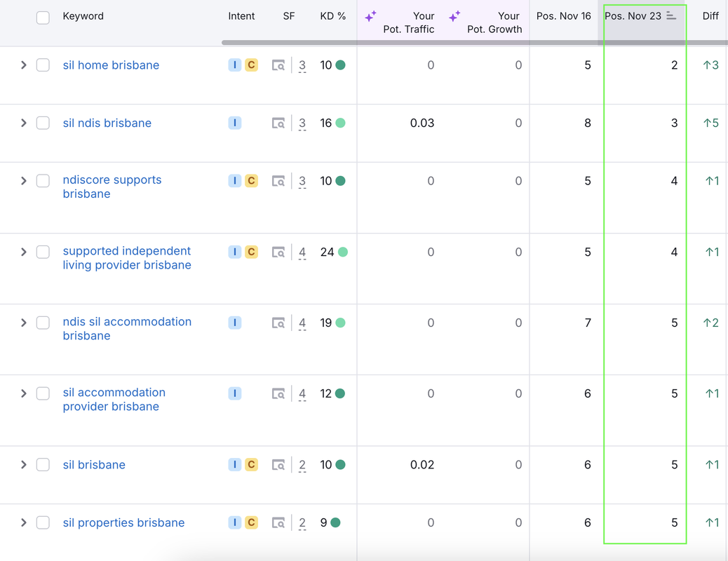Screen dimensions: 728x561
Task: Tick checkbox for sil accommodation provider brisbane
Action: tap(43, 393)
